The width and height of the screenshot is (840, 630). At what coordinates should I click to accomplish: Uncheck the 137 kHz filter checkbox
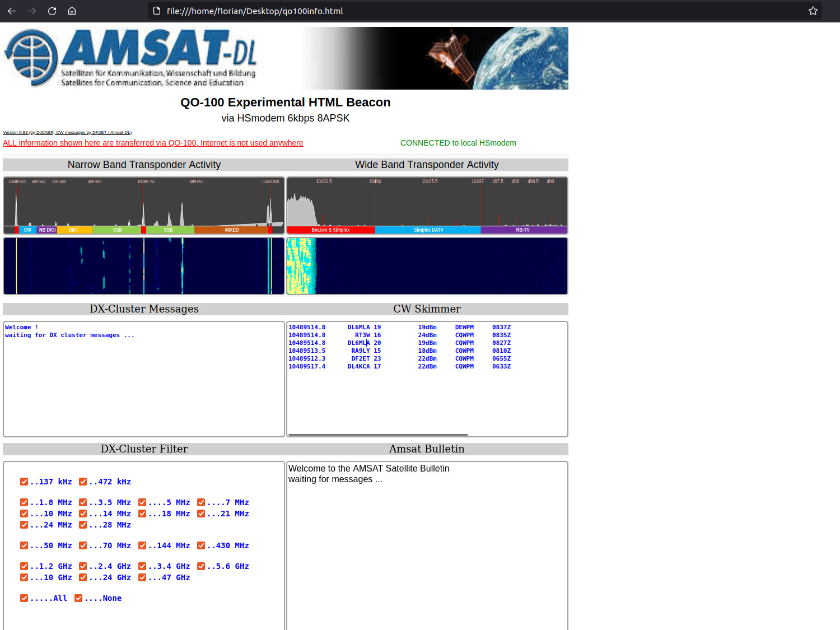24,482
